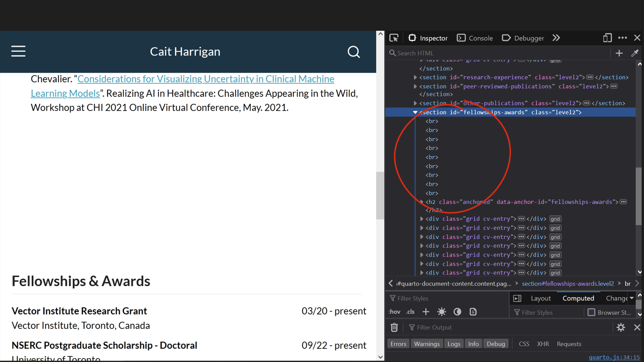Toggle the Errors console filter

tap(398, 344)
